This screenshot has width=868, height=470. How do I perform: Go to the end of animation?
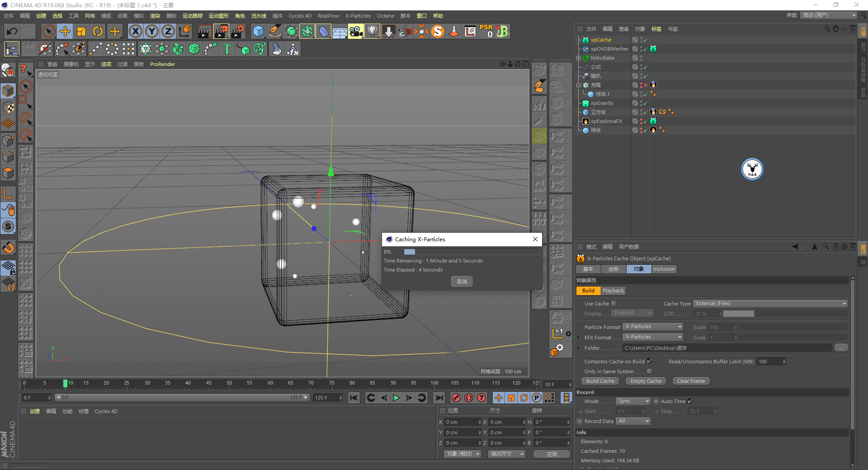click(439, 398)
